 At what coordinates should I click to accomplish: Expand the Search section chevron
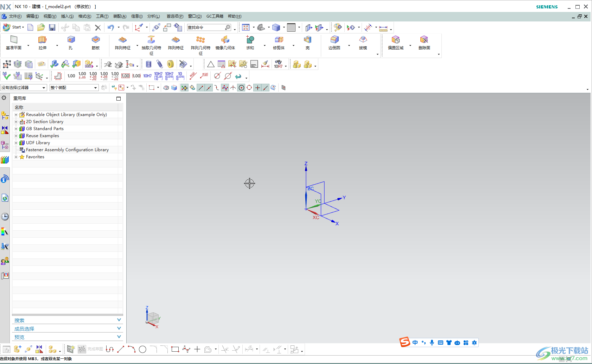coord(119,320)
